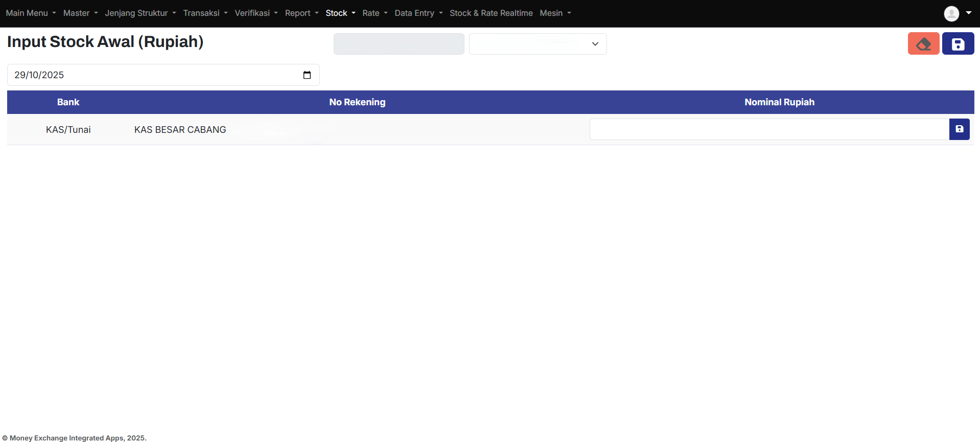Open the Stock menu
This screenshot has height=442, width=980.
pos(340,13)
